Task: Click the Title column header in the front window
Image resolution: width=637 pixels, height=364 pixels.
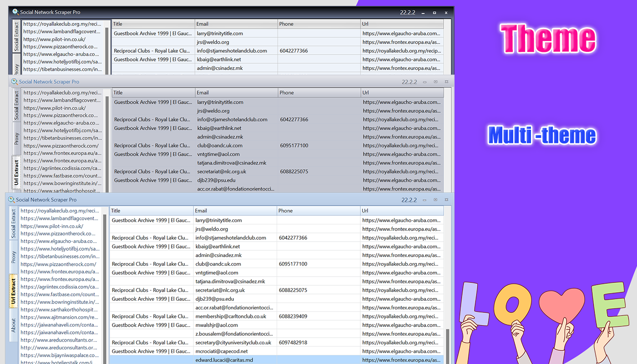Action: pos(152,211)
